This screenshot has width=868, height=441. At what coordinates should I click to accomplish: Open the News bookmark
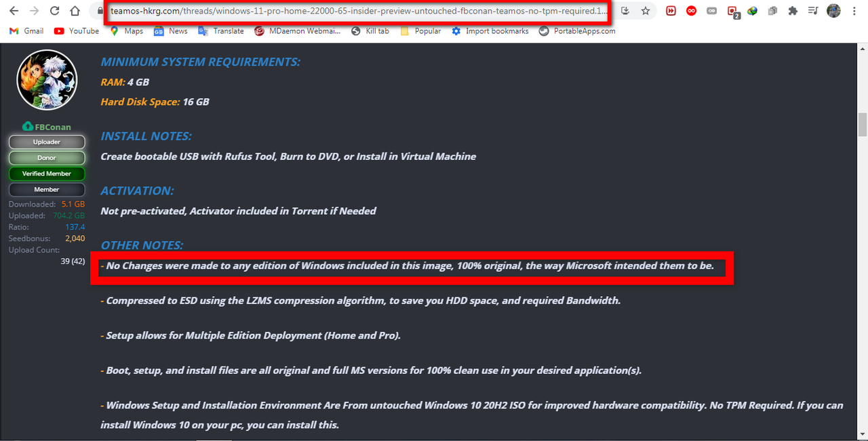point(170,31)
